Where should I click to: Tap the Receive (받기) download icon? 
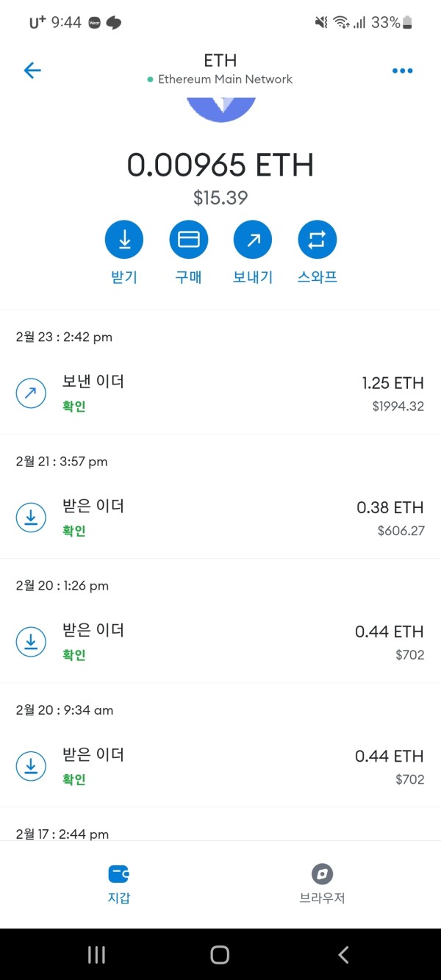pyautogui.click(x=124, y=240)
